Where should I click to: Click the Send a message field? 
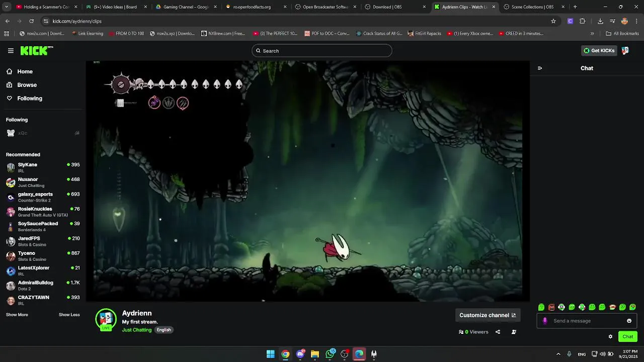(x=587, y=321)
